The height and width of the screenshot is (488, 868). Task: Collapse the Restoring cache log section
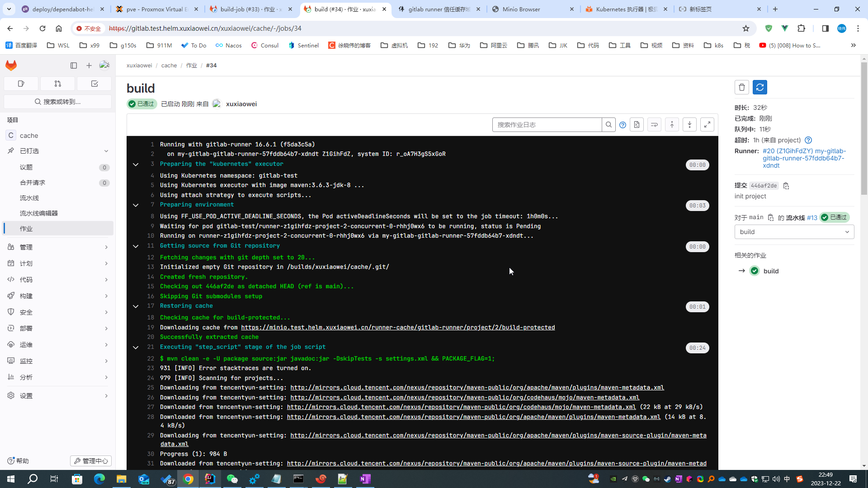tap(136, 306)
